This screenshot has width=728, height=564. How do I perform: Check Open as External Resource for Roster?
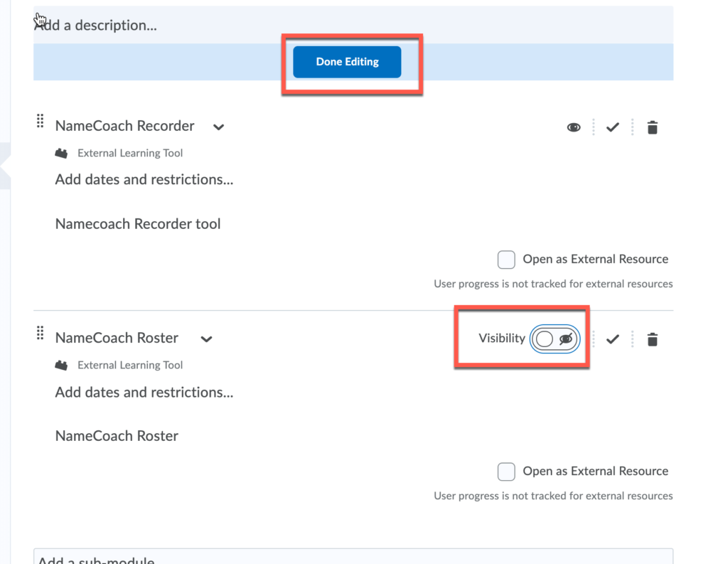tap(506, 472)
